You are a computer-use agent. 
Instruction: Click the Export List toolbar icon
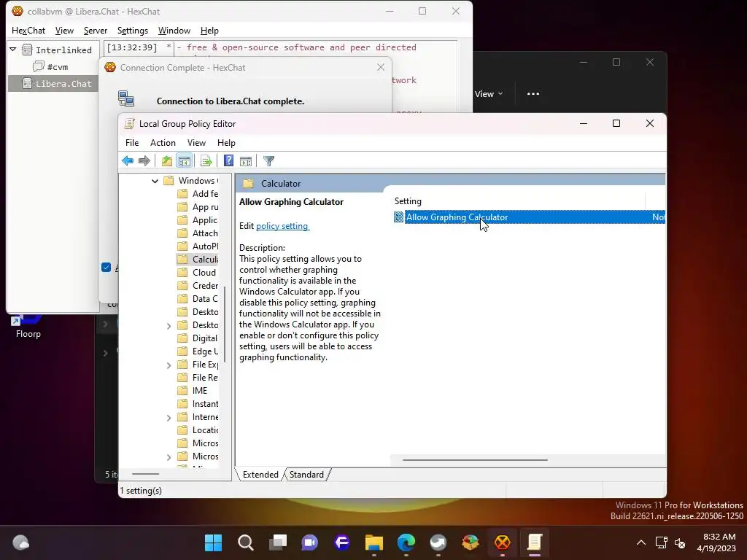[206, 161]
